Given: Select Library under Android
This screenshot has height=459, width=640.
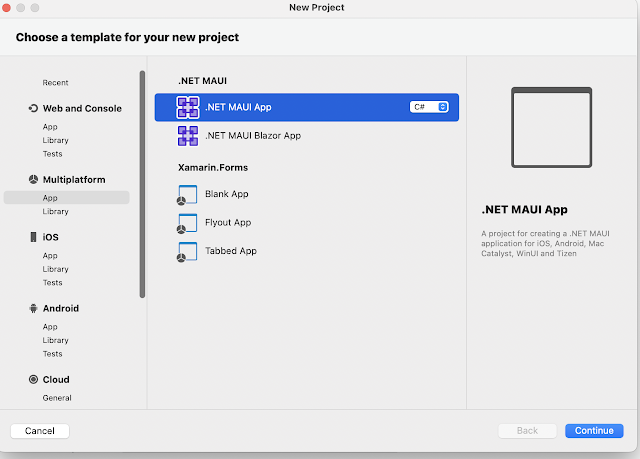Looking at the screenshot, I should point(55,340).
